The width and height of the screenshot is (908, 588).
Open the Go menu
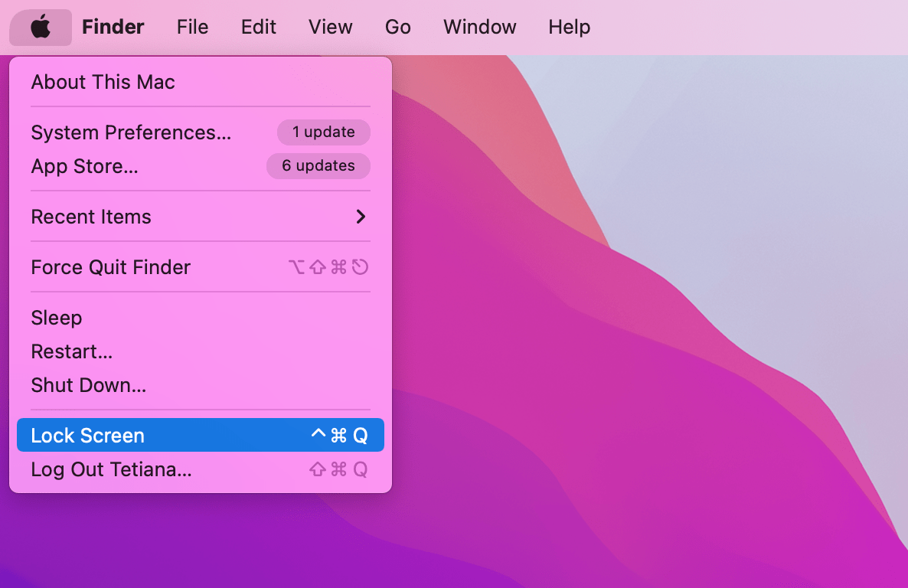pos(397,27)
